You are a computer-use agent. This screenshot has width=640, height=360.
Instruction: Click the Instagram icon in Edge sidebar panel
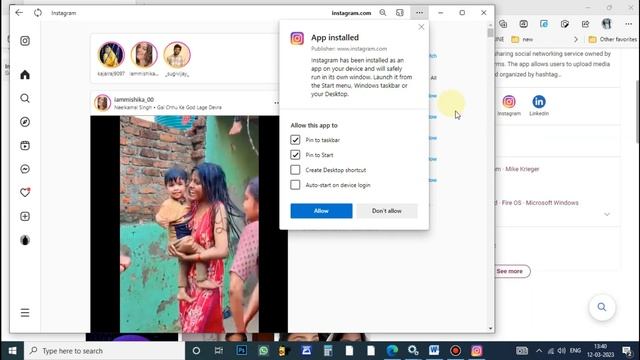point(509,102)
